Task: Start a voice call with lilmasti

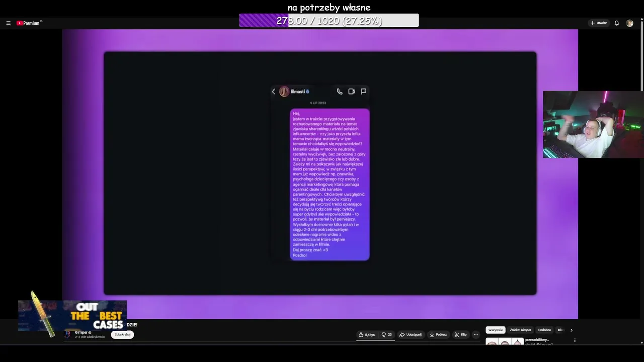Action: point(340,92)
